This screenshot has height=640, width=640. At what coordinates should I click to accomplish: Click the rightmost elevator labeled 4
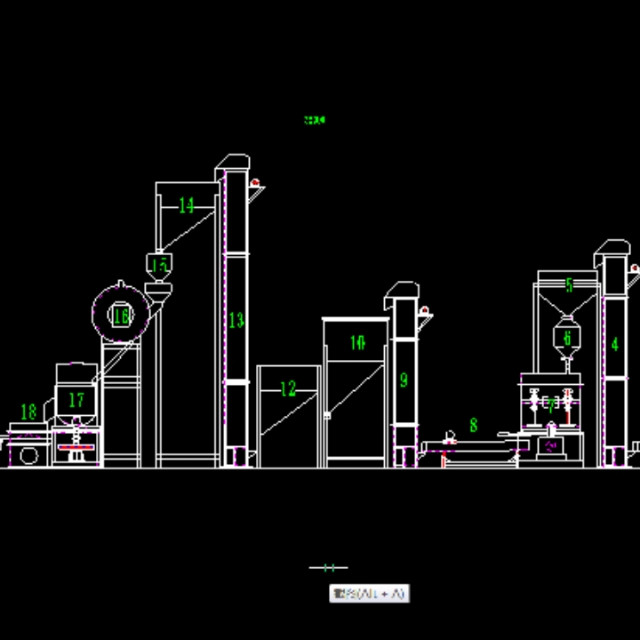coord(614,344)
